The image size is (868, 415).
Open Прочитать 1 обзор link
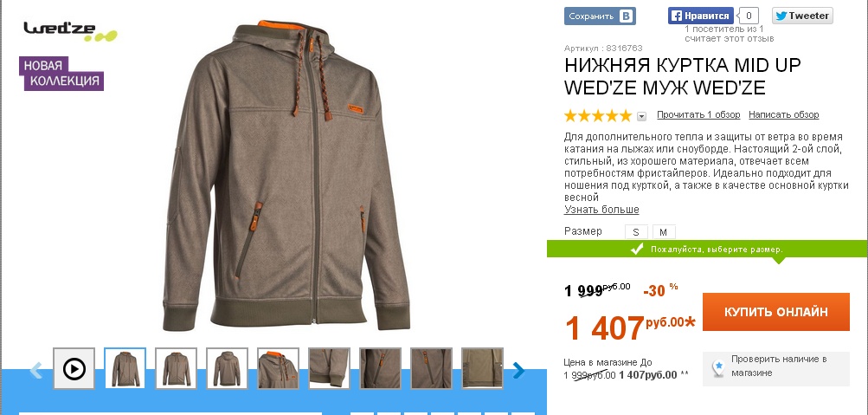[698, 114]
